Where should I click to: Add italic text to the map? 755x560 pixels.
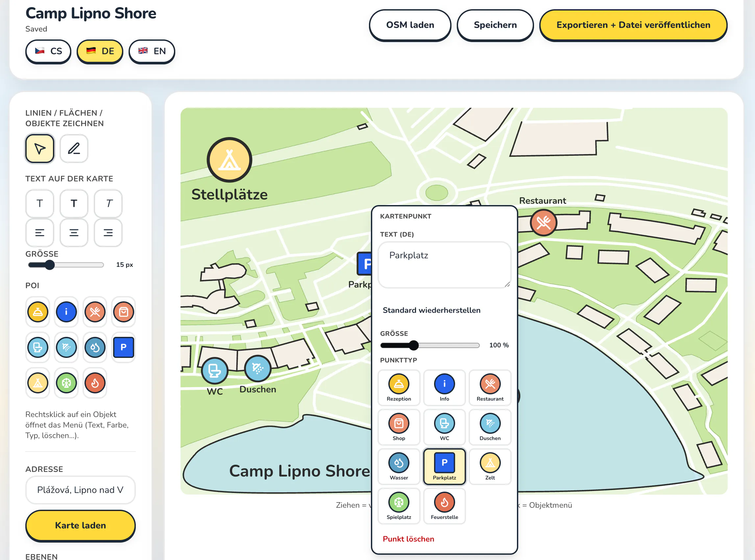click(108, 203)
